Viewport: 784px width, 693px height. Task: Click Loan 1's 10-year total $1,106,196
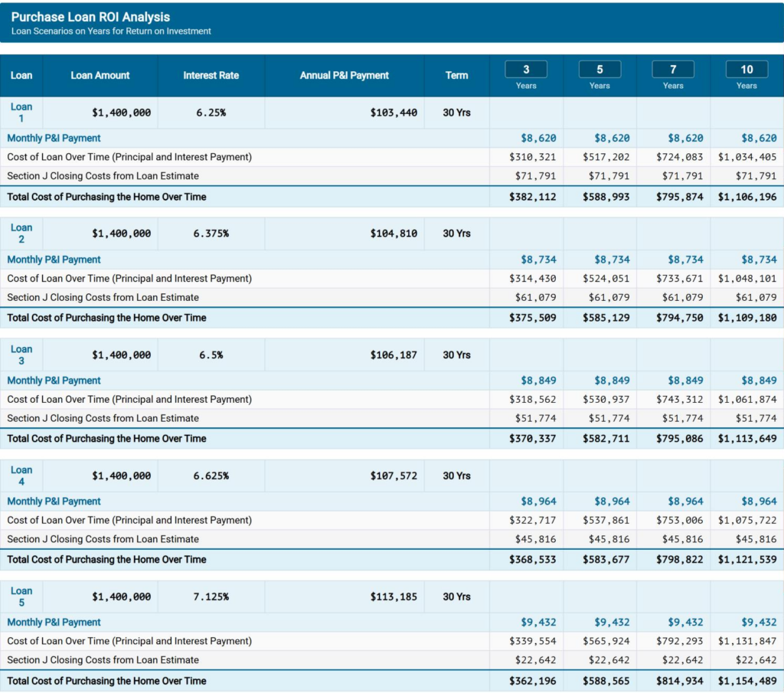pos(747,197)
